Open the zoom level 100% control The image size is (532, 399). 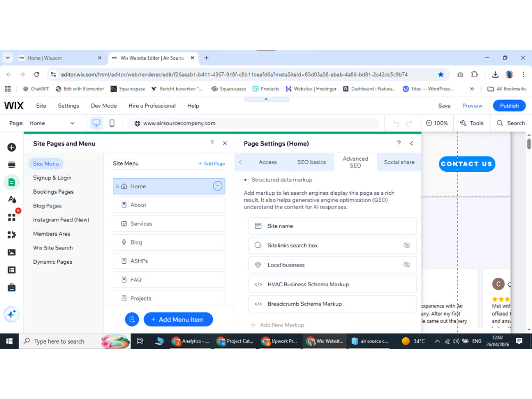[437, 123]
